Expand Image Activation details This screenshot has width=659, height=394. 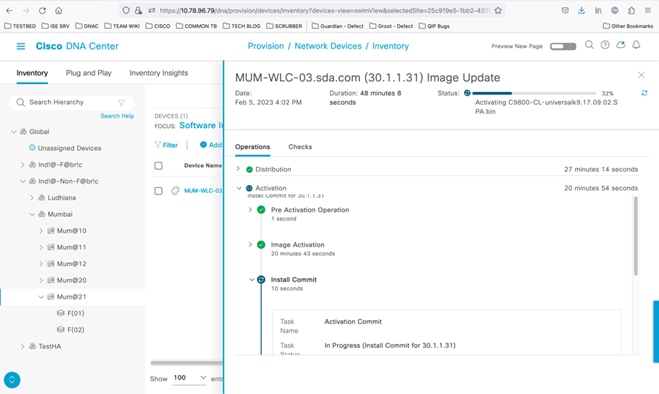(250, 244)
